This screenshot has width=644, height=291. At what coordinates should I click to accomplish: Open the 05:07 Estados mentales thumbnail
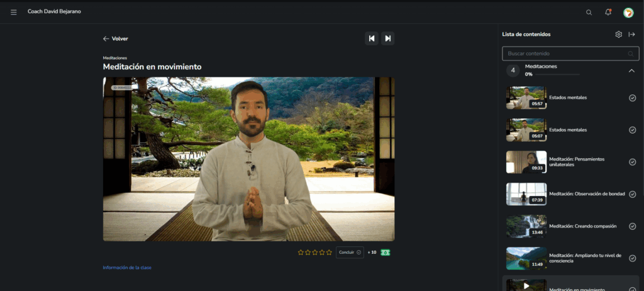(526, 130)
